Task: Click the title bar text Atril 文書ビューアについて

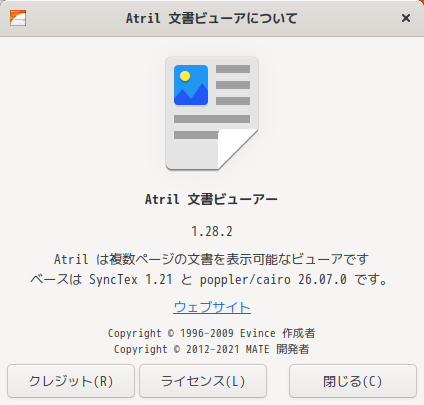Action: coord(212,18)
